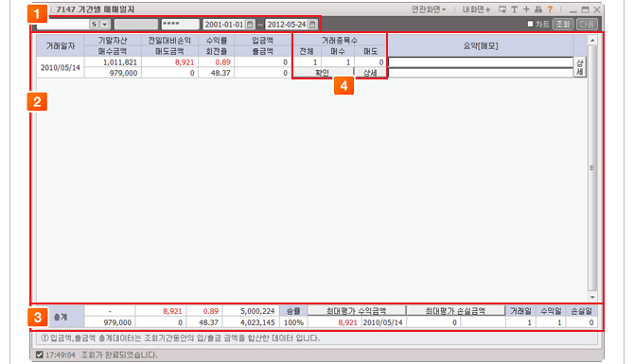Image resolution: width=634 pixels, height=364 pixels.
Task: Open calendar picker for start date 2001-01-01
Action: tap(250, 25)
